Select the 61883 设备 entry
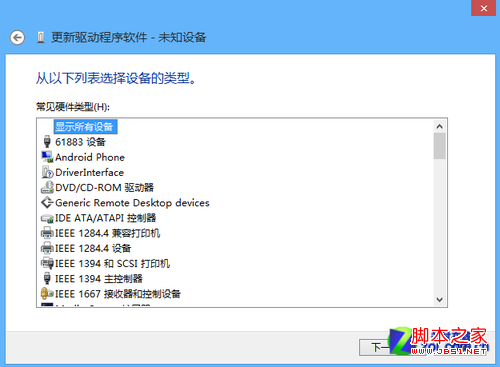This screenshot has width=500, height=367. point(80,142)
